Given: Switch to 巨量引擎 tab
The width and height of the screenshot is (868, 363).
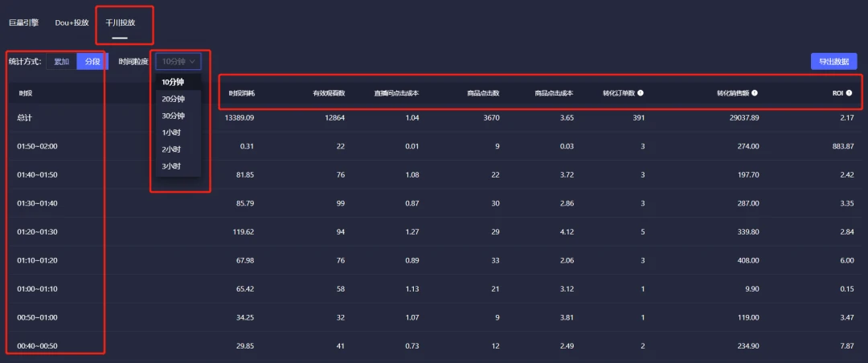Looking at the screenshot, I should click(23, 22).
